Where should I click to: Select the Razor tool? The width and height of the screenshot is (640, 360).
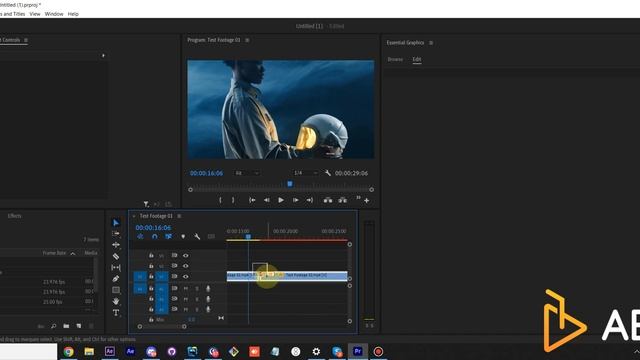pos(116,256)
